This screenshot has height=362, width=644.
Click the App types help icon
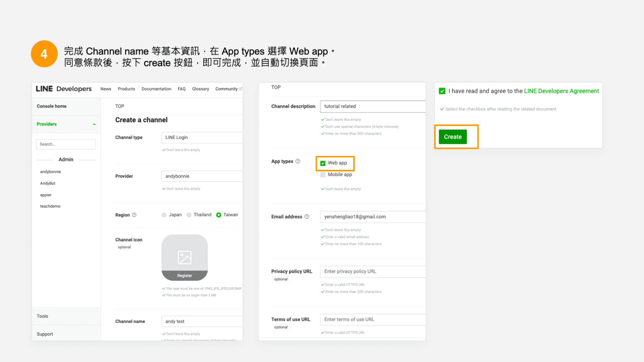coord(297,161)
